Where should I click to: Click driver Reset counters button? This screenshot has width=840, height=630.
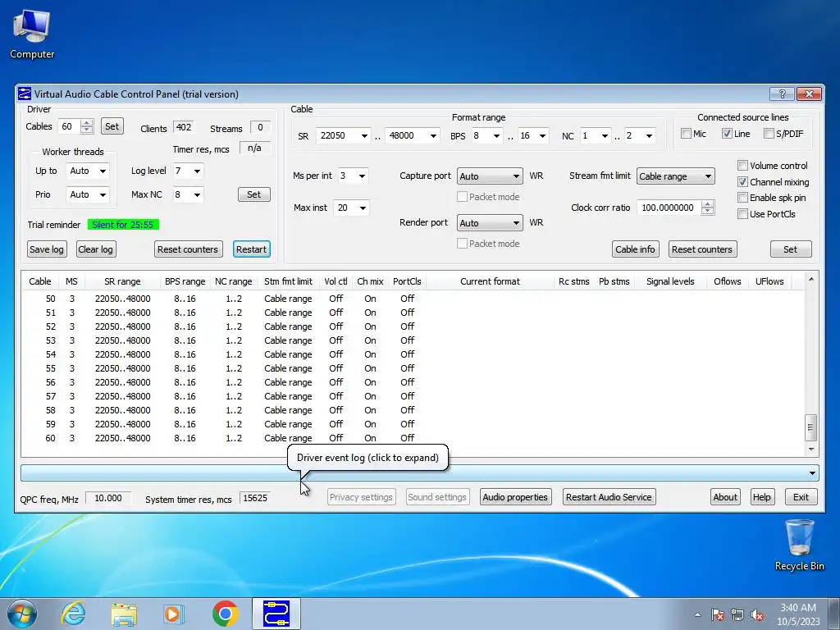[x=188, y=249]
